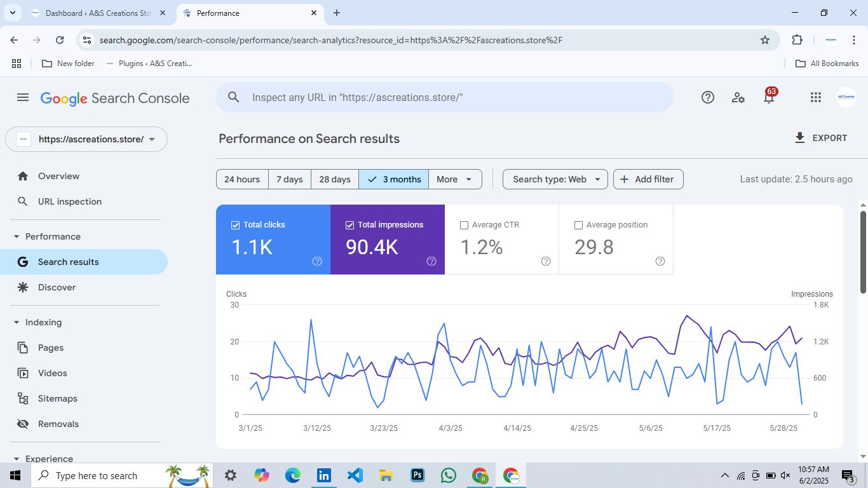Enable the Average position checkbox
868x488 pixels.
click(578, 225)
